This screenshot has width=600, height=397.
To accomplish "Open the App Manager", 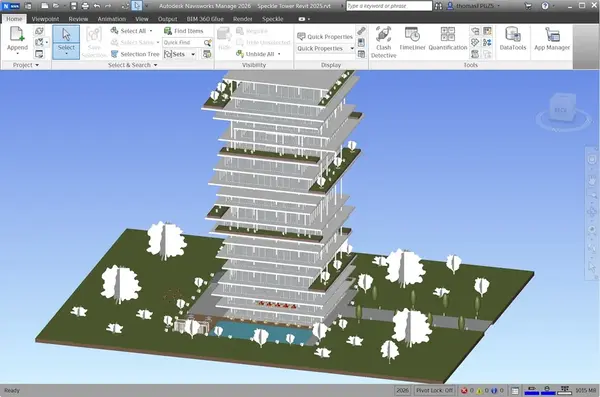I will point(552,39).
